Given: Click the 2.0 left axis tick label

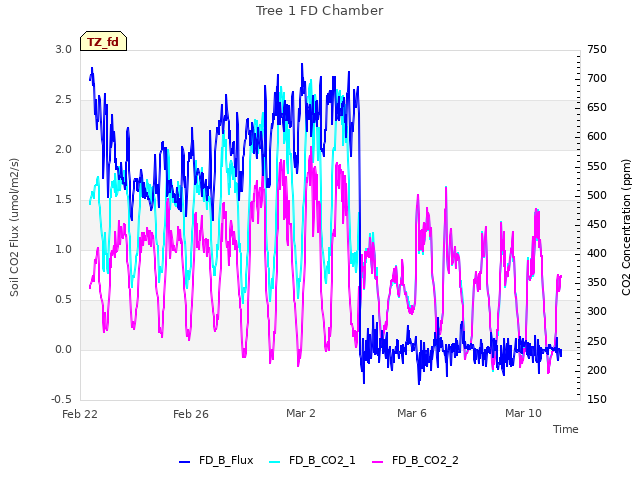Looking at the screenshot, I should [x=64, y=149].
